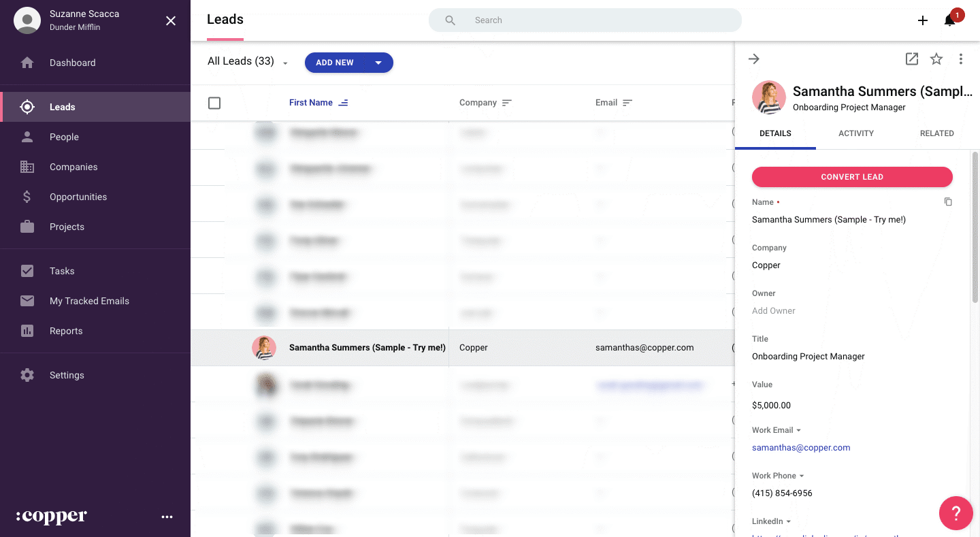Open the Tasks checkmark icon
The image size is (980, 537).
coord(27,271)
